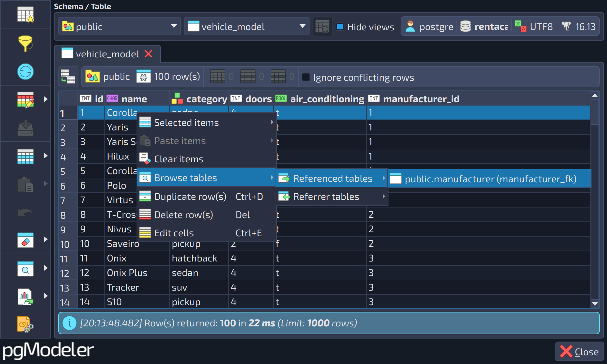Viewport: 607px width, 364px height.
Task: Click the save changes tray icon
Action: click(25, 128)
